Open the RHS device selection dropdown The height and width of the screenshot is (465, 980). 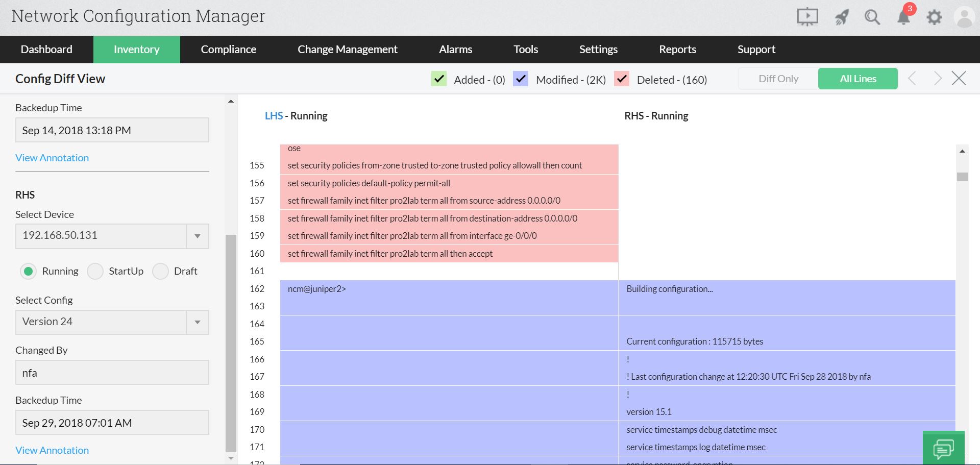197,236
